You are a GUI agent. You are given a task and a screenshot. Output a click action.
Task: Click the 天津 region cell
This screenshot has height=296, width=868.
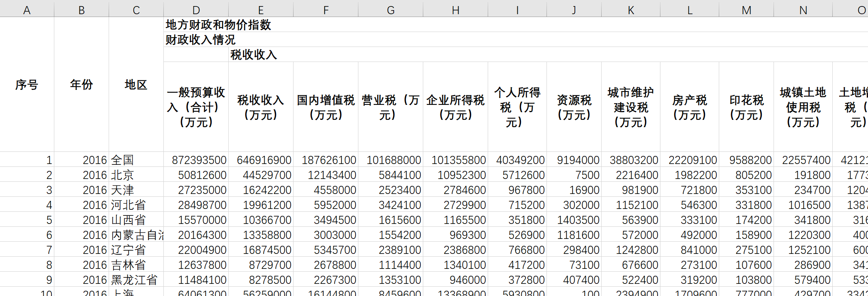click(136, 190)
